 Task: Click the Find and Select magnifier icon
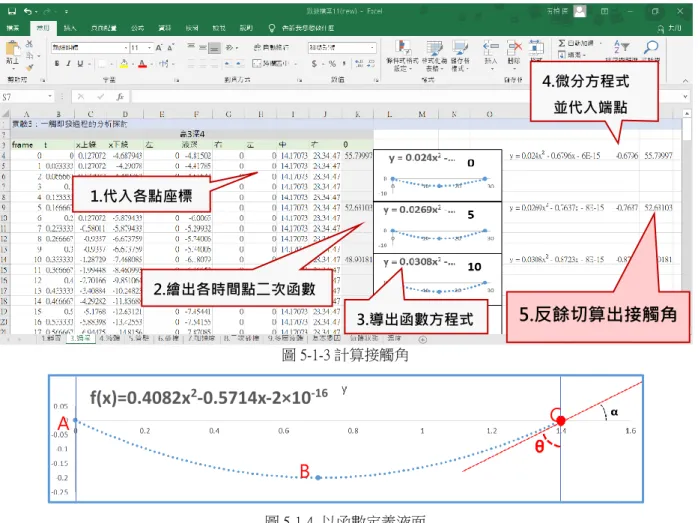651,46
